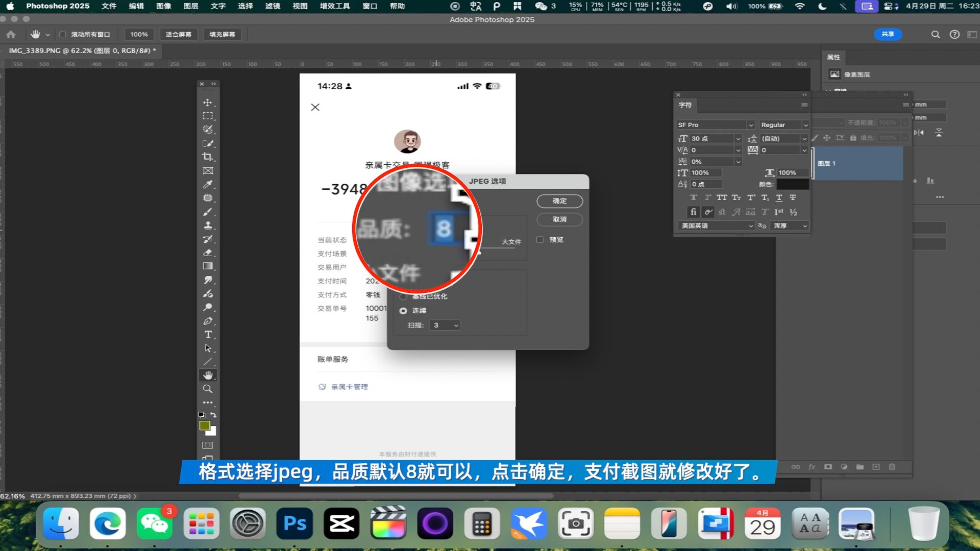Screen dimensions: 980x551
Task: Check 滚动所有窗口 option
Action: click(x=63, y=35)
